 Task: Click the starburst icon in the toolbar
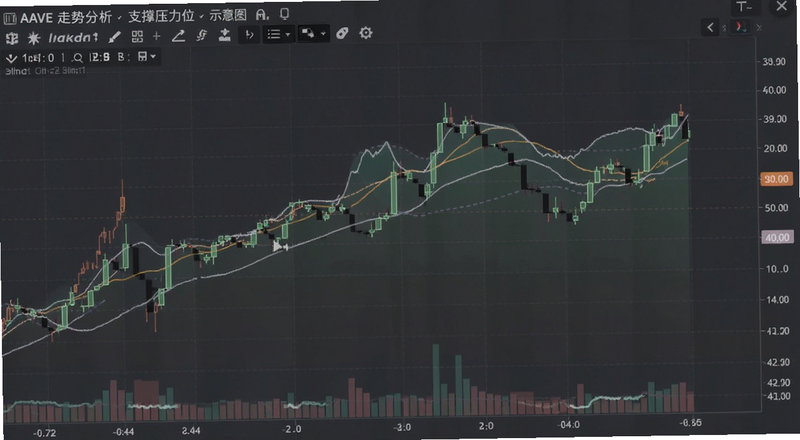[34, 38]
